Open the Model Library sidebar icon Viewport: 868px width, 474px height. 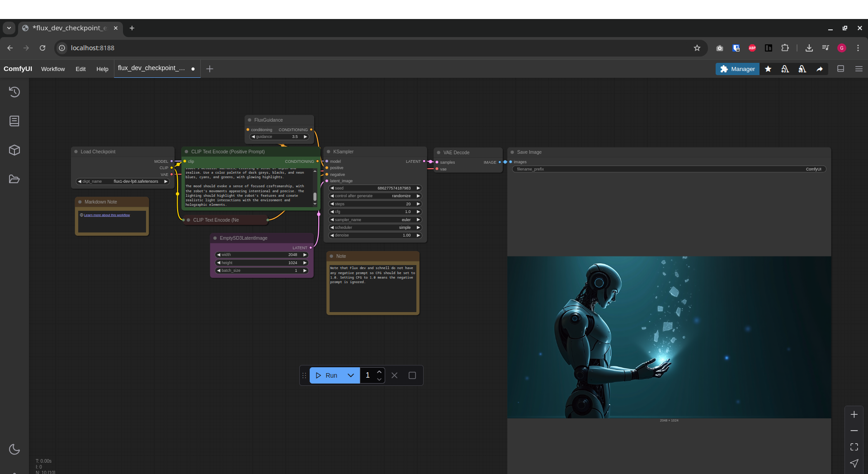tap(14, 150)
